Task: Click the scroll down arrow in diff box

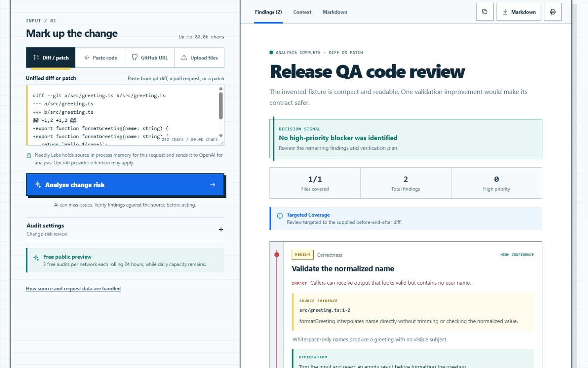Action: (221, 136)
